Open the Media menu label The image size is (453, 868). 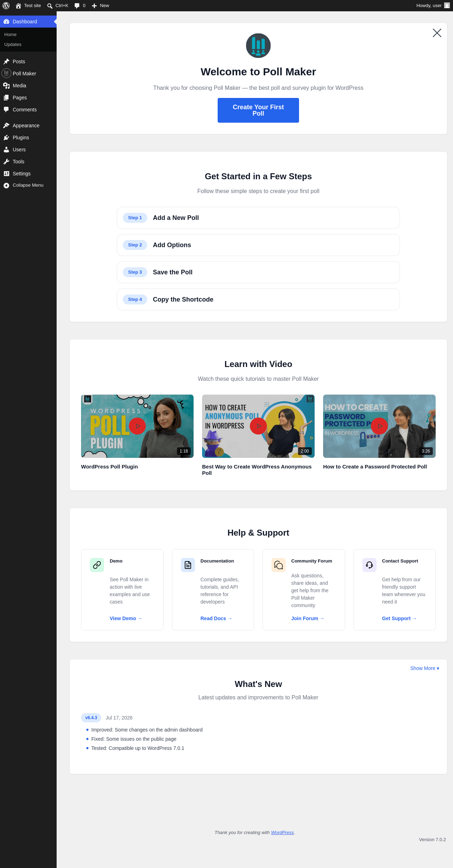pos(19,86)
